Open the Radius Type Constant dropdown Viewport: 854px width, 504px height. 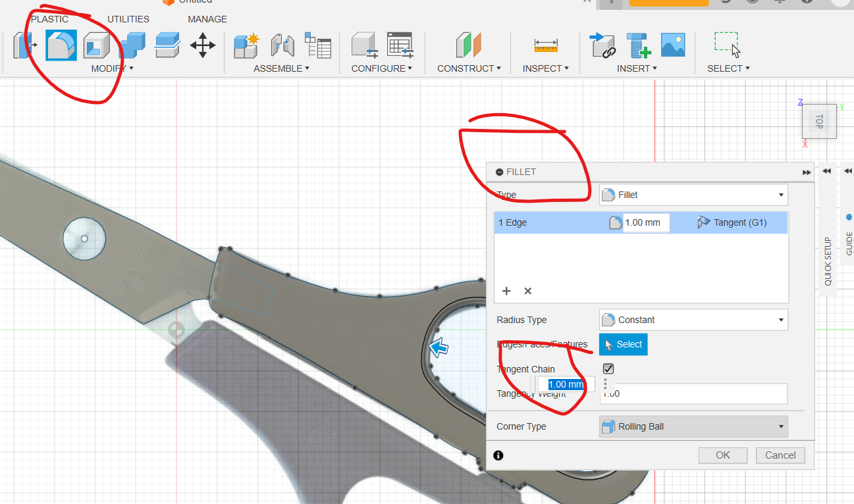click(x=693, y=320)
